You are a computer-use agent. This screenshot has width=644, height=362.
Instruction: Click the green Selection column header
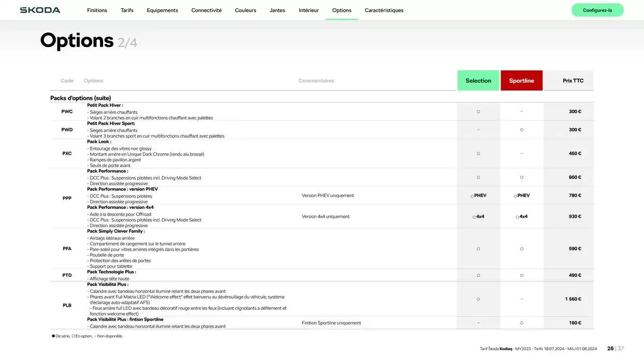(478, 81)
